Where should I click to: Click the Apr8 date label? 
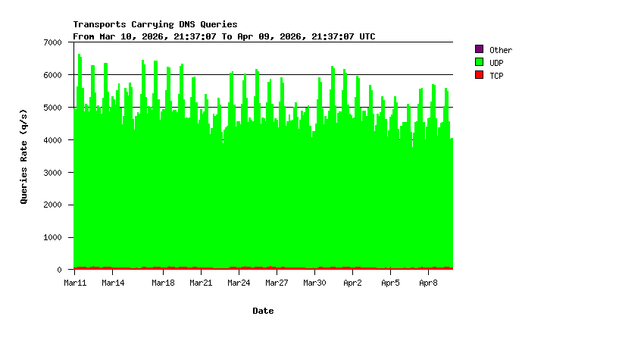click(x=428, y=283)
